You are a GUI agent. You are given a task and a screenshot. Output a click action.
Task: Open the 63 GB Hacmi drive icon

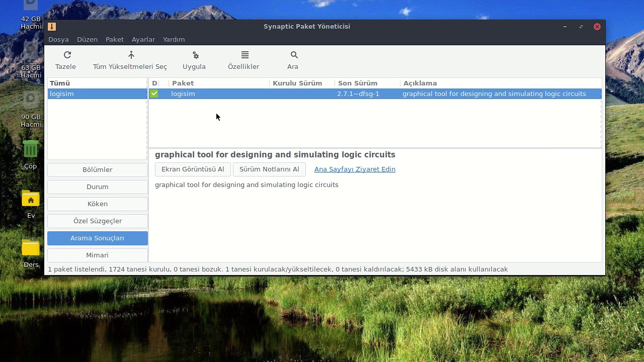[31, 50]
